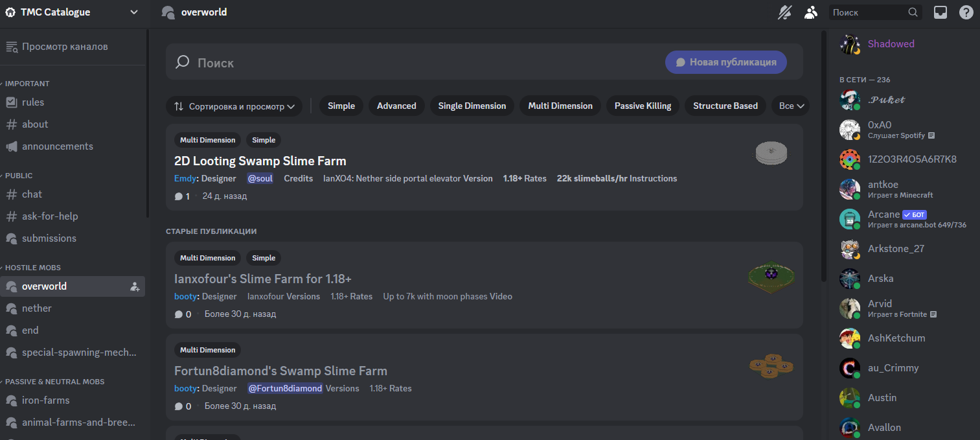Click the Arcane bot avatar
This screenshot has width=980, height=440.
[849, 219]
